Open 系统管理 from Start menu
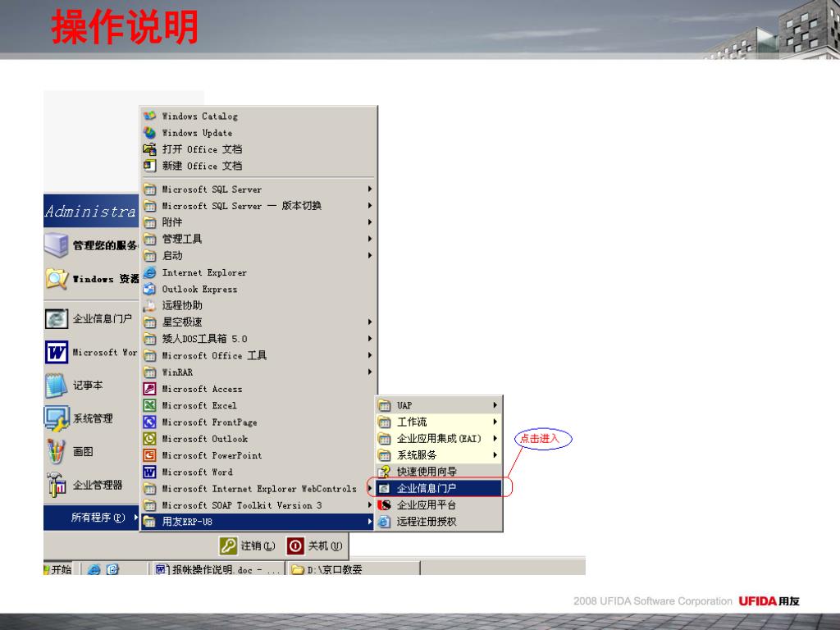Viewport: 840px width, 630px height. (91, 418)
